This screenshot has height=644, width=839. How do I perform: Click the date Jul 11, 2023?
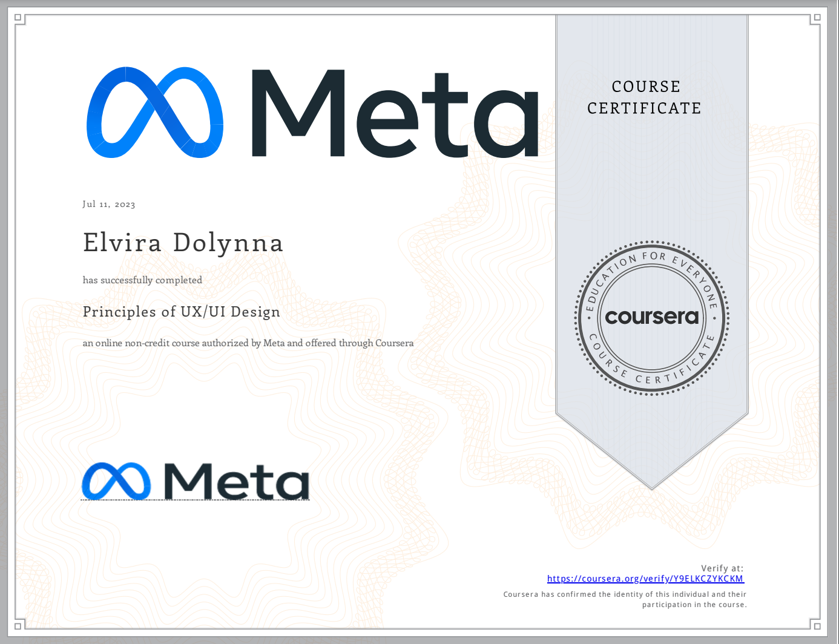(x=109, y=204)
